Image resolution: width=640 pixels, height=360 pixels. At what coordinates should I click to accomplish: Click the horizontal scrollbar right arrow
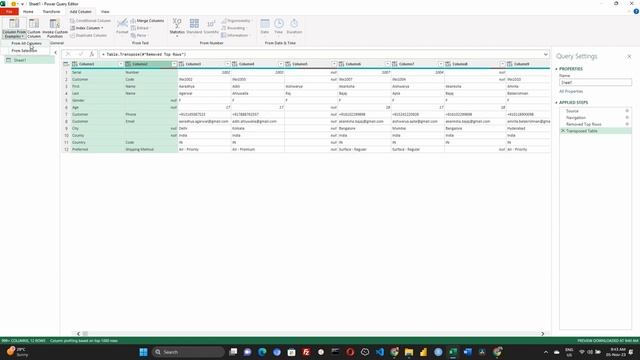pyautogui.click(x=542, y=333)
